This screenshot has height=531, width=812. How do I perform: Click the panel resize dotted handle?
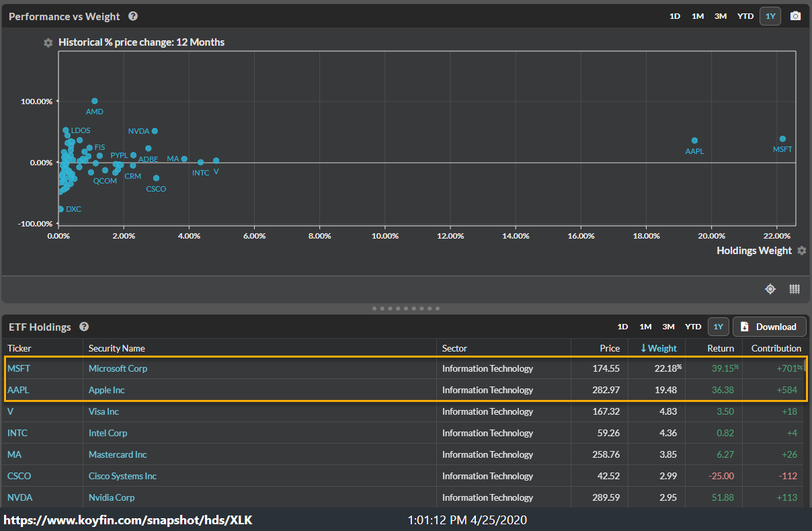tap(406, 309)
